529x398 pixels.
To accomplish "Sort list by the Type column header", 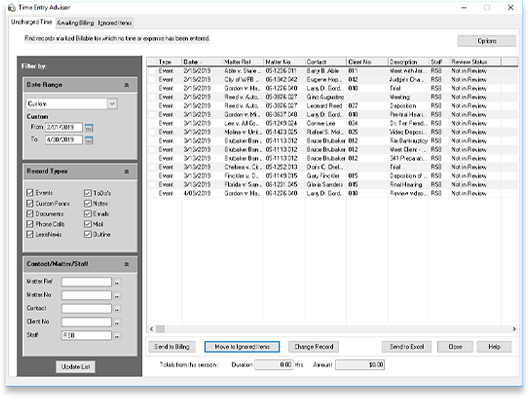I will click(169, 62).
